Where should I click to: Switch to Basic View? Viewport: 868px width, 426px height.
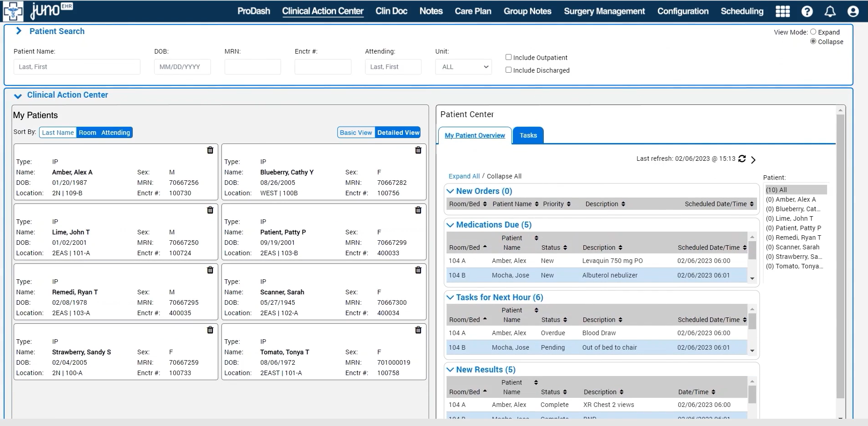[x=356, y=132]
